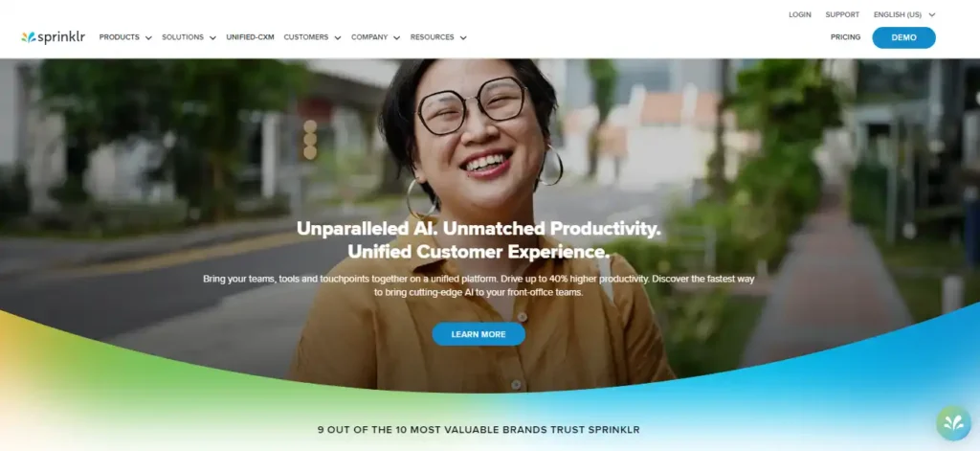This screenshot has height=451, width=980.
Task: Open the Unified-CXM menu item
Action: coord(250,37)
